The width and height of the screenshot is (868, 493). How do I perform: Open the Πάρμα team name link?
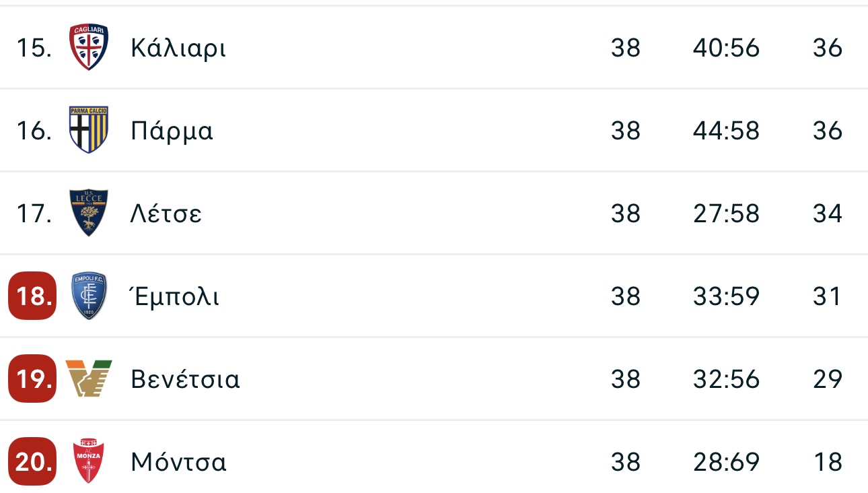pyautogui.click(x=172, y=131)
